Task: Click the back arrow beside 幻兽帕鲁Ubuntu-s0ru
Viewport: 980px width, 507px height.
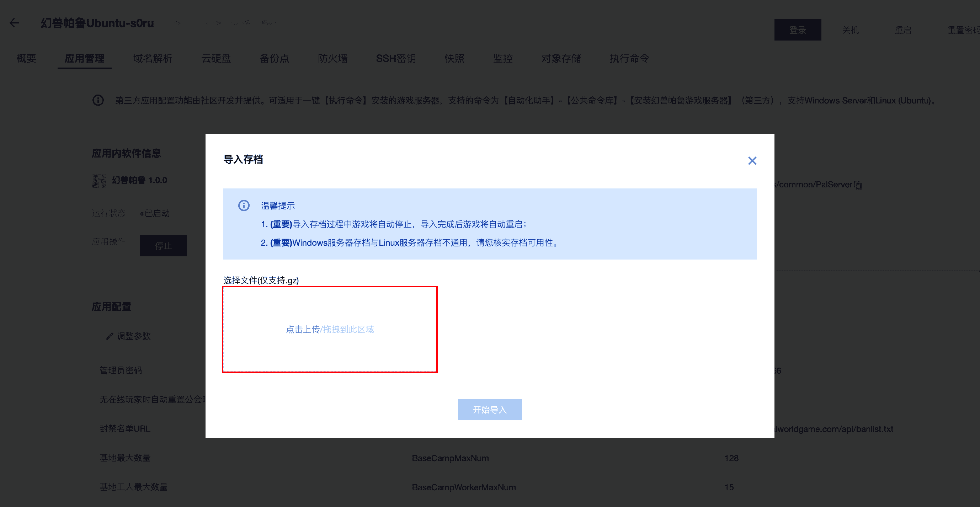Action: point(15,23)
